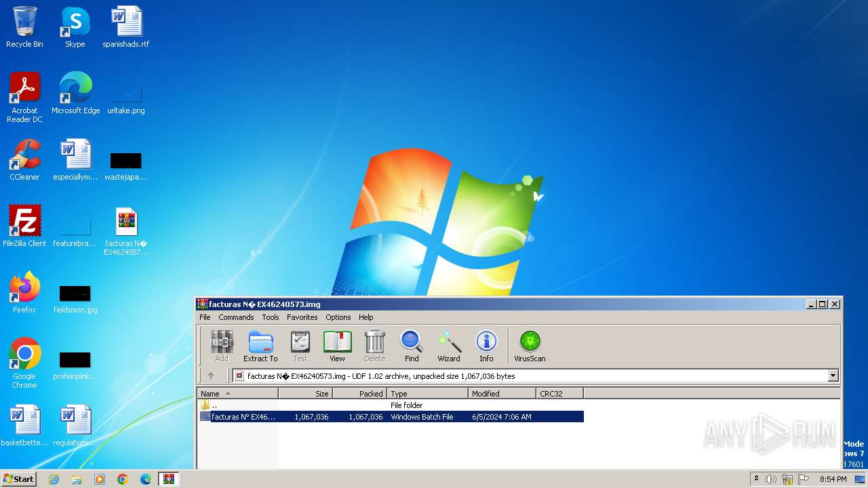The width and height of the screenshot is (868, 488).
Task: Open the Commands menu
Action: (x=236, y=317)
